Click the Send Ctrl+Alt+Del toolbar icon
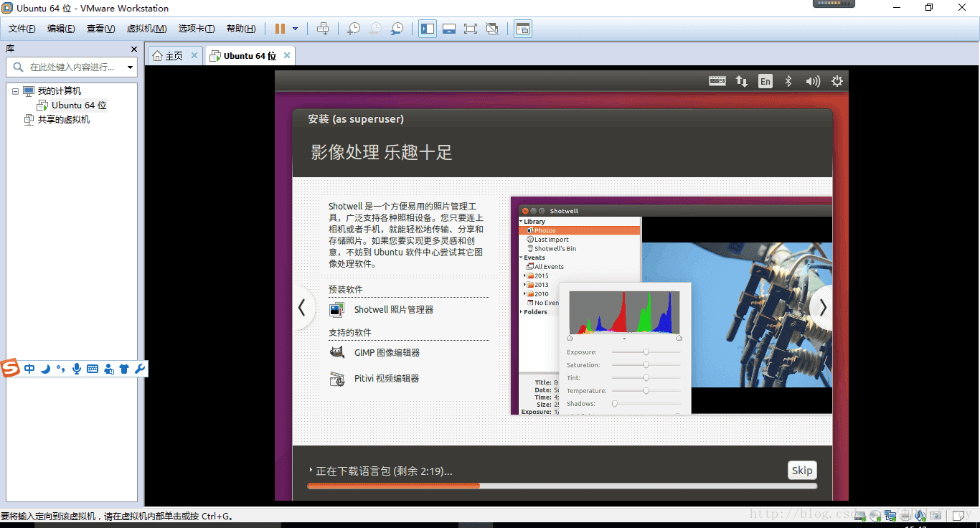The height and width of the screenshot is (528, 980). pyautogui.click(x=323, y=29)
